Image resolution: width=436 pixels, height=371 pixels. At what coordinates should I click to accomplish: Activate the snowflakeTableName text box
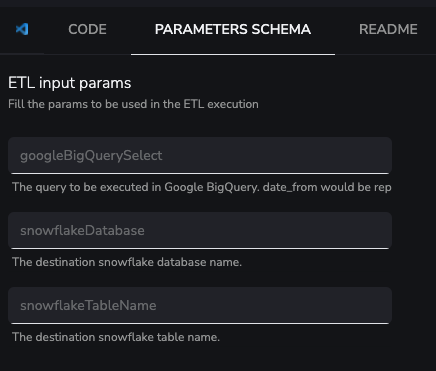point(200,305)
